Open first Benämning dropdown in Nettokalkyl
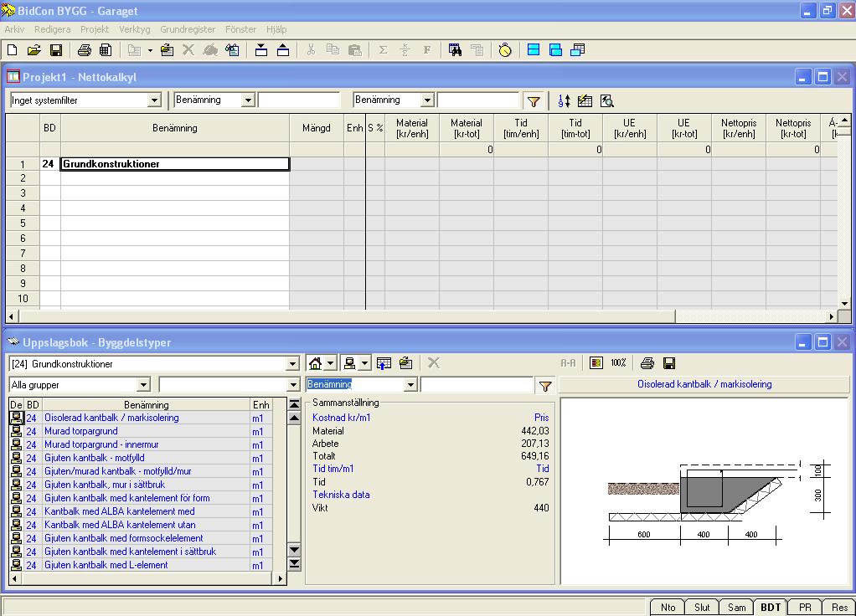Image resolution: width=856 pixels, height=616 pixels. point(248,100)
